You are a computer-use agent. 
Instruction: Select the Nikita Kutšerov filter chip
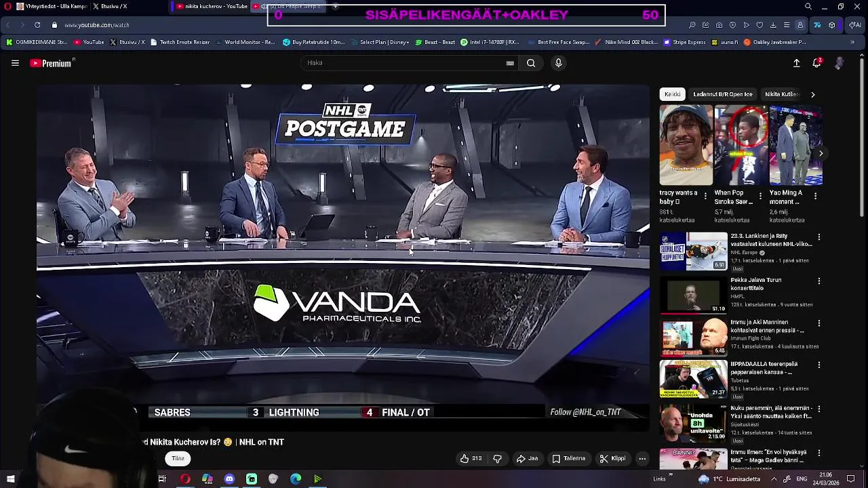(782, 94)
